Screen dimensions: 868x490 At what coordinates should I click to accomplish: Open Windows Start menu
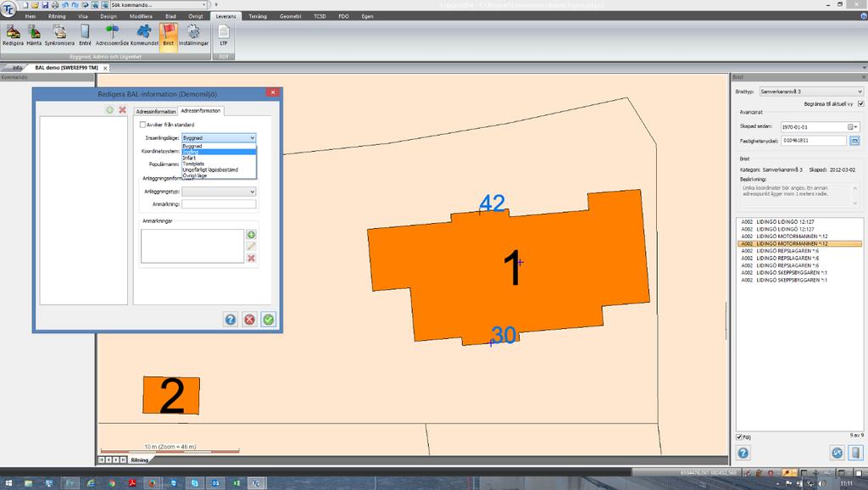pyautogui.click(x=8, y=483)
